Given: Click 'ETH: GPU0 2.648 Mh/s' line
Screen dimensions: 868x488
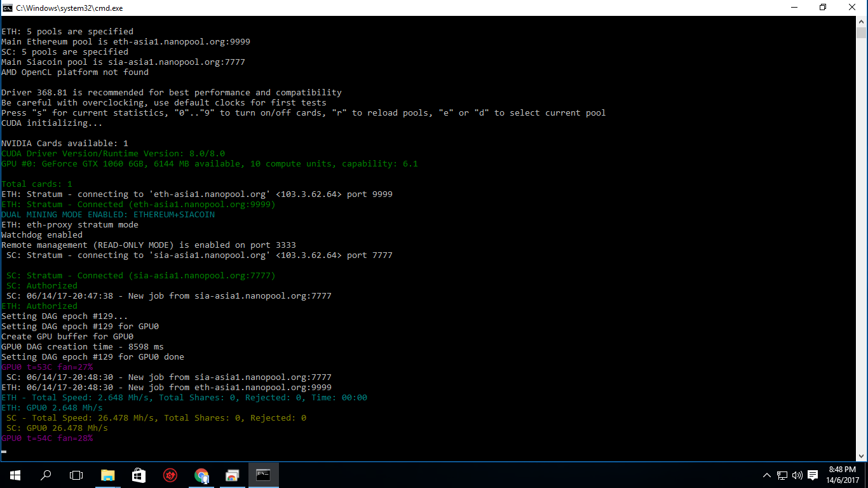Looking at the screenshot, I should (x=52, y=408).
